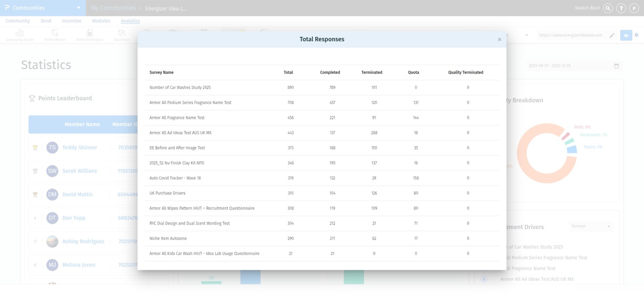Click the search magnifier icon in header
Image resolution: width=644 pixels, height=292 pixels.
click(x=608, y=8)
